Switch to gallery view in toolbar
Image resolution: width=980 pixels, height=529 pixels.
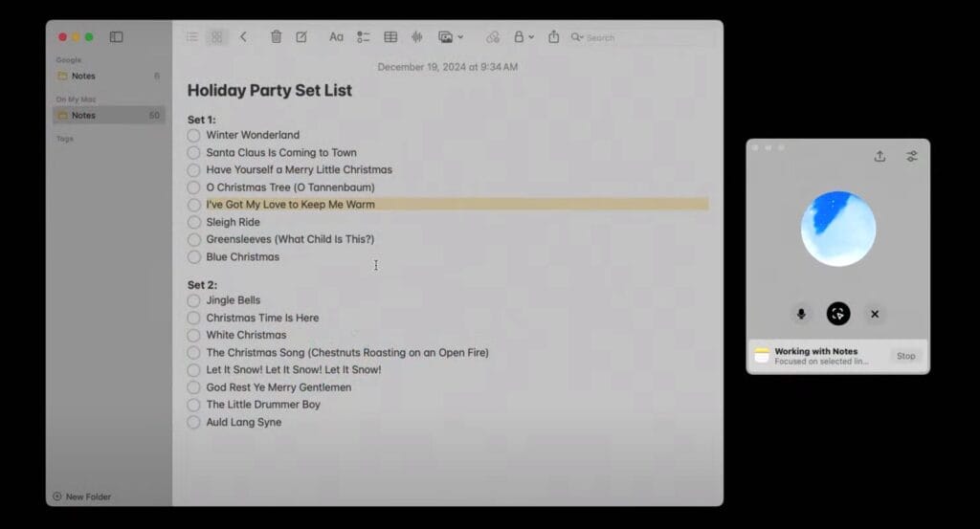pos(217,37)
